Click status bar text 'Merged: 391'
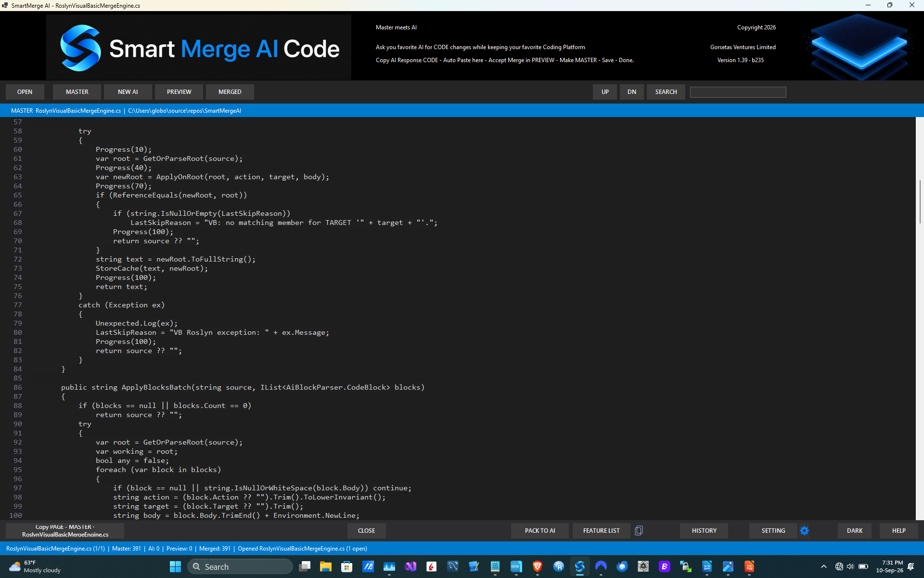This screenshot has width=924, height=578. point(215,549)
